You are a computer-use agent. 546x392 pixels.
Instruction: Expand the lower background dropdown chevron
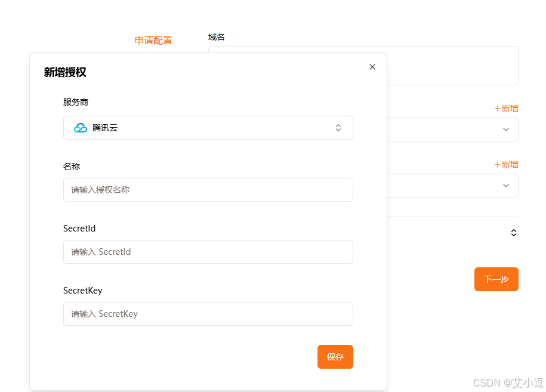tap(506, 186)
